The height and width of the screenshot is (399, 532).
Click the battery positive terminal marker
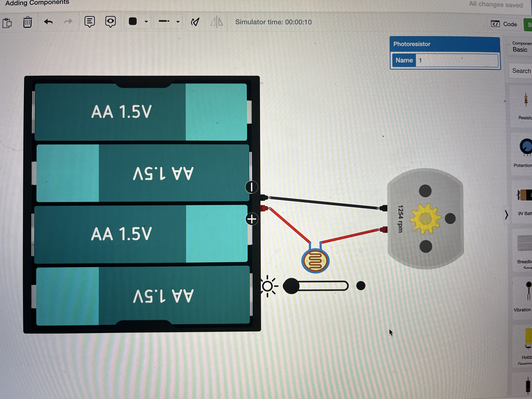click(x=252, y=219)
